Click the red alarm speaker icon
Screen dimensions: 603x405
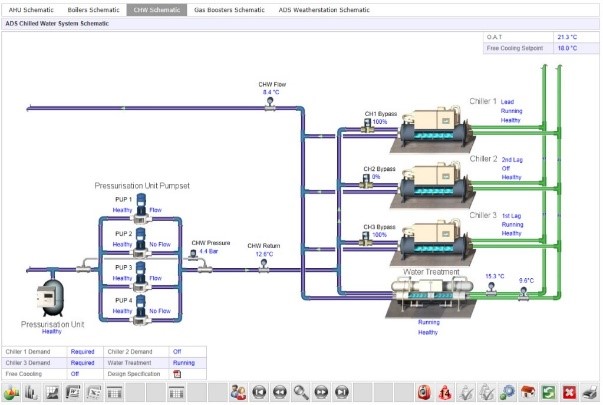point(425,392)
